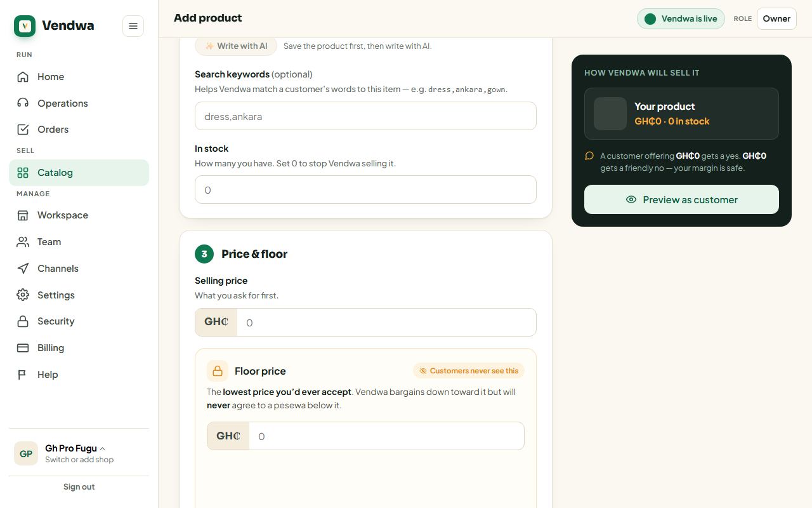The height and width of the screenshot is (508, 812).
Task: Select Catalog in the sidebar
Action: (79, 173)
